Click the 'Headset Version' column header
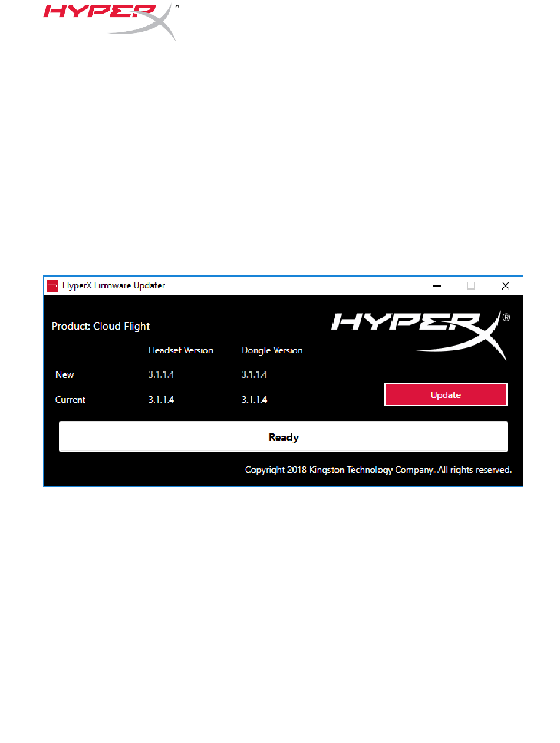The image size is (560, 743). click(x=181, y=350)
